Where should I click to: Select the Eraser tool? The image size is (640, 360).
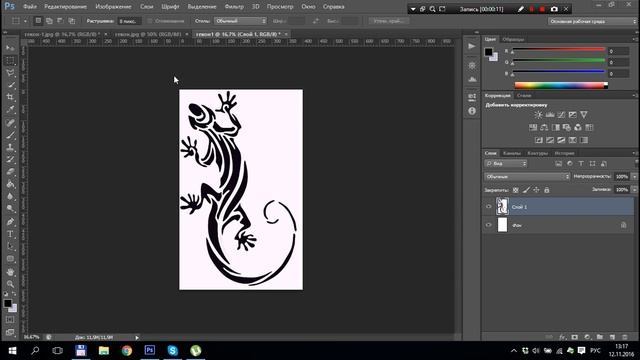tap(10, 172)
